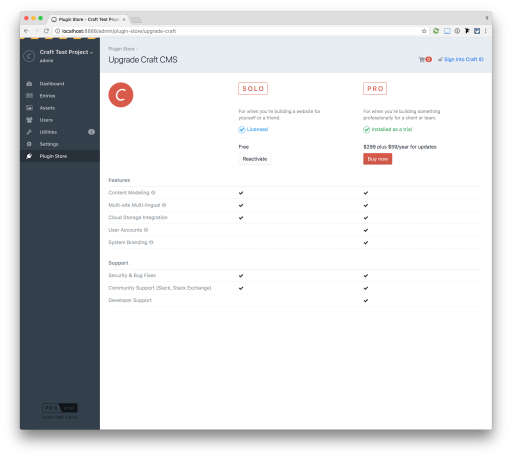This screenshot has width=512, height=458.
Task: Click the Entries newspaper icon
Action: click(29, 96)
